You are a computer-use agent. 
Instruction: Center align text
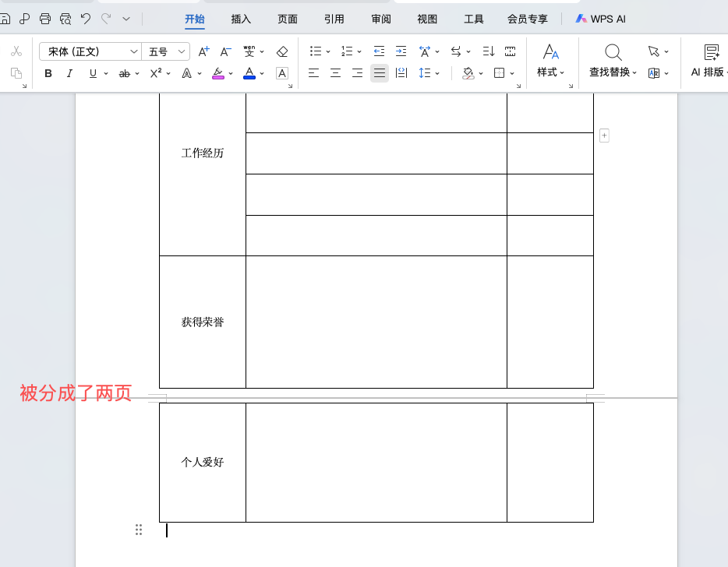[x=336, y=73]
